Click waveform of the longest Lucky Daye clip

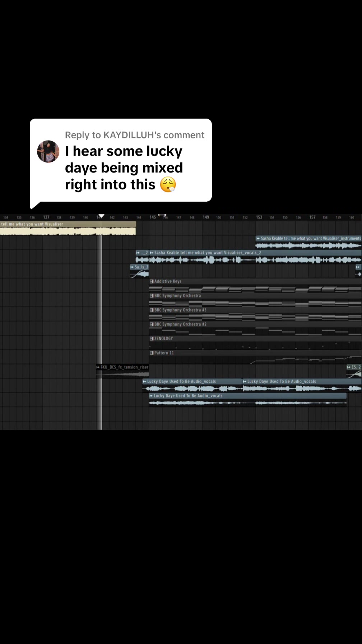click(x=248, y=403)
